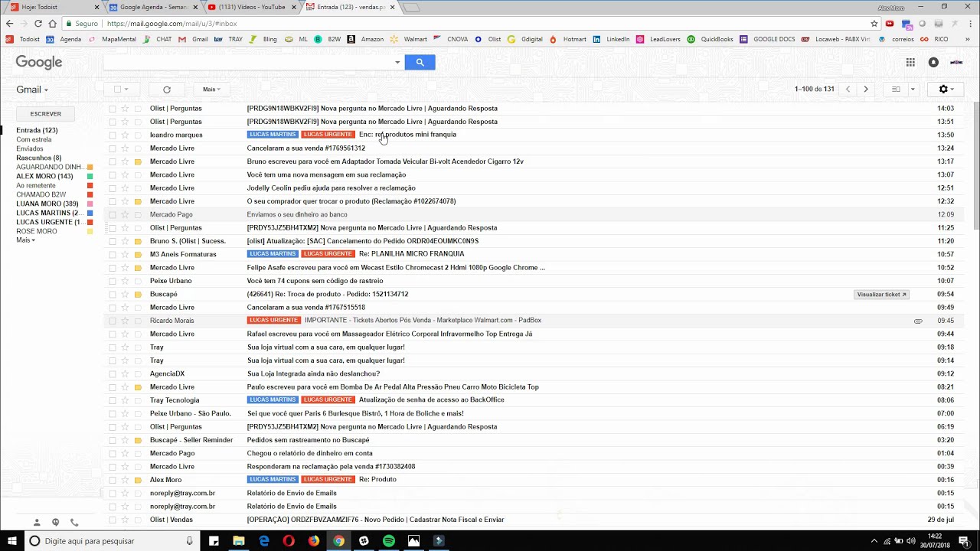The image size is (980, 551).
Task: Open email Cancelaram a sua venda #1769561312
Action: click(306, 148)
